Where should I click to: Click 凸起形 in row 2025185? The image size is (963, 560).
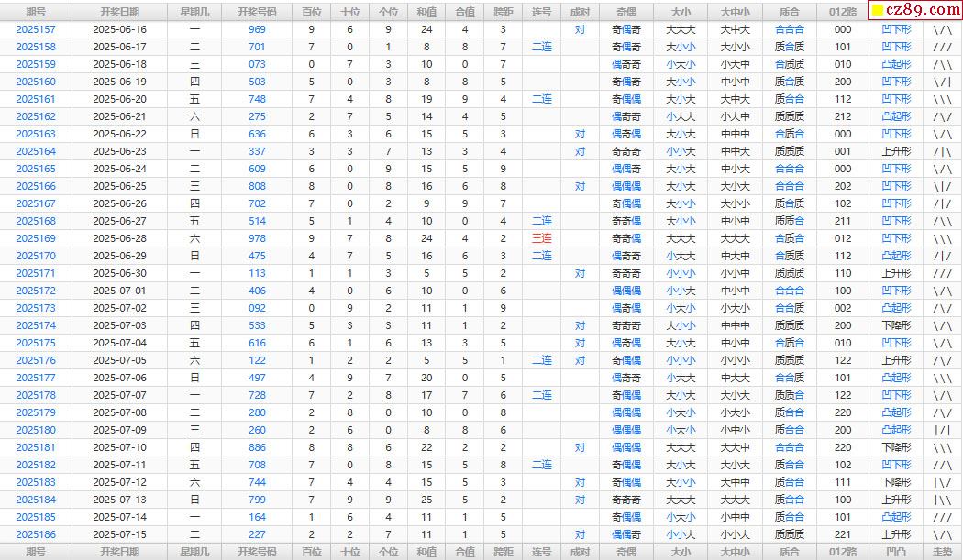click(x=896, y=517)
